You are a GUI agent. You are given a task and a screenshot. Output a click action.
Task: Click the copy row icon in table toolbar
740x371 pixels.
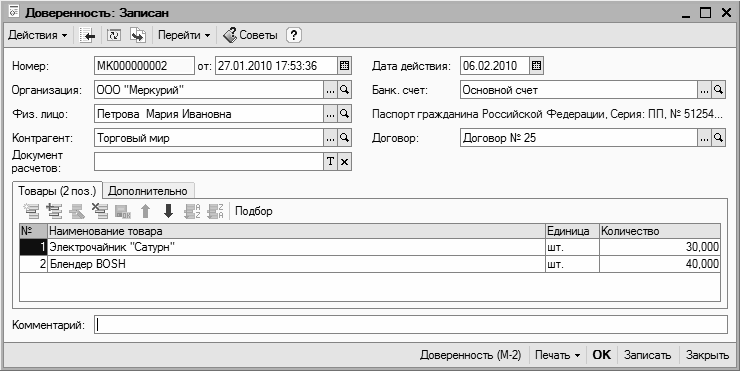pos(54,211)
